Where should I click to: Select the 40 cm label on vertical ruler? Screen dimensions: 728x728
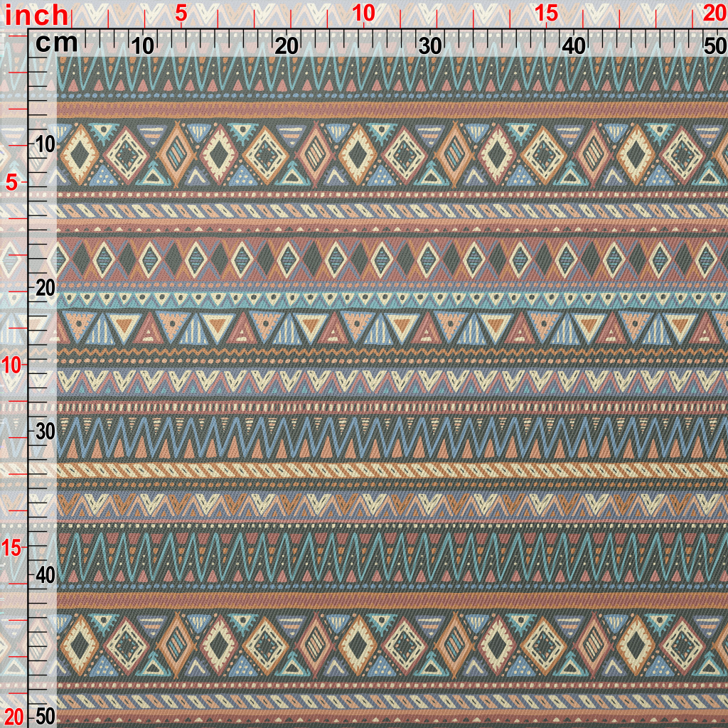point(45,574)
